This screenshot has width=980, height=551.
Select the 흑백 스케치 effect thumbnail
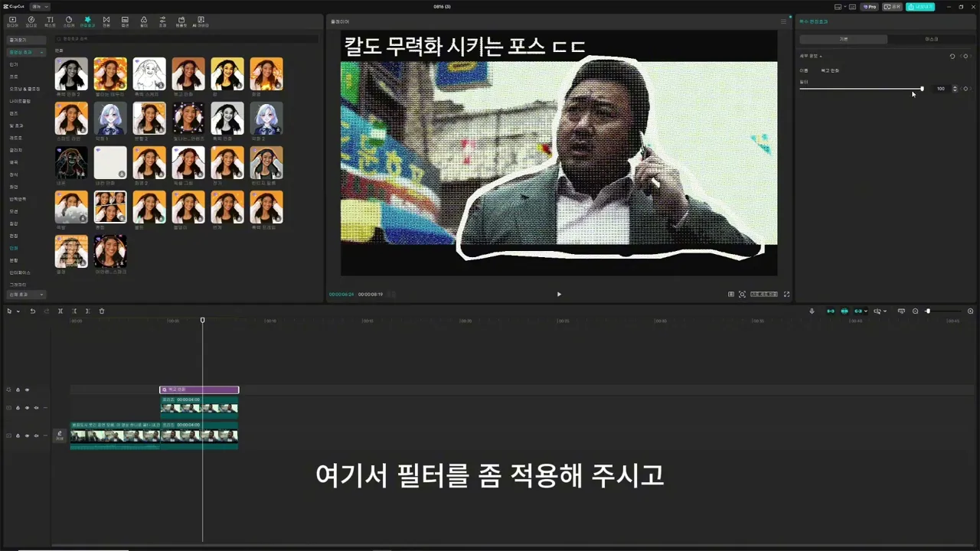coord(149,74)
